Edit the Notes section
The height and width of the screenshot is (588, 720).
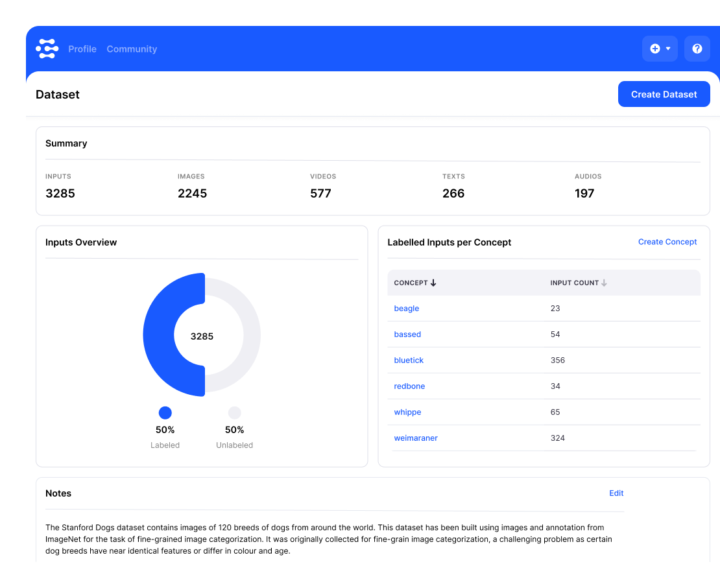tap(616, 493)
